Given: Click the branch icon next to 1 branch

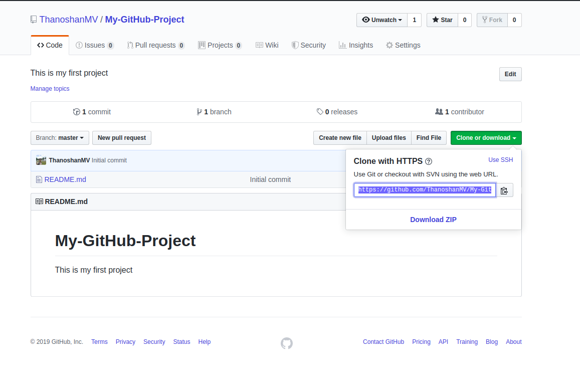Looking at the screenshot, I should (200, 112).
